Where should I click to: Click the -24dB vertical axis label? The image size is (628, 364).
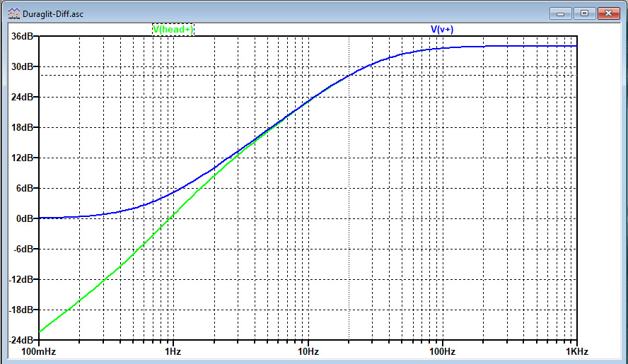coord(21,340)
